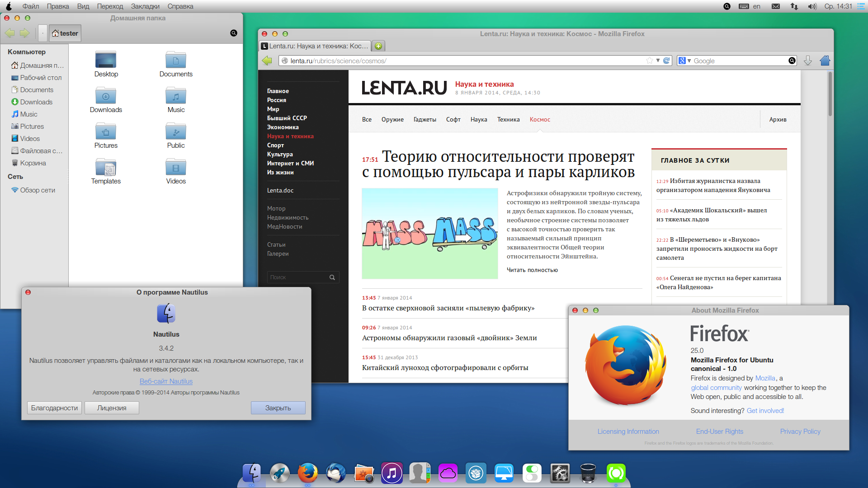Bookmark this page with the star icon
This screenshot has height=488, width=868.
pos(650,61)
